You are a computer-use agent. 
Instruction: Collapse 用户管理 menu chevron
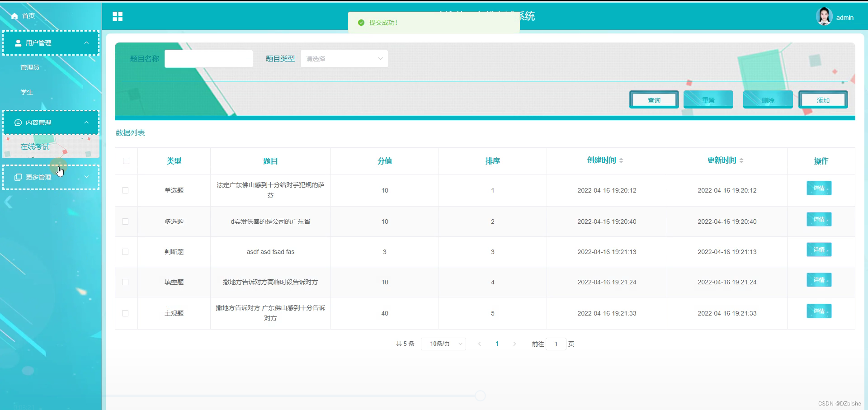pos(86,43)
